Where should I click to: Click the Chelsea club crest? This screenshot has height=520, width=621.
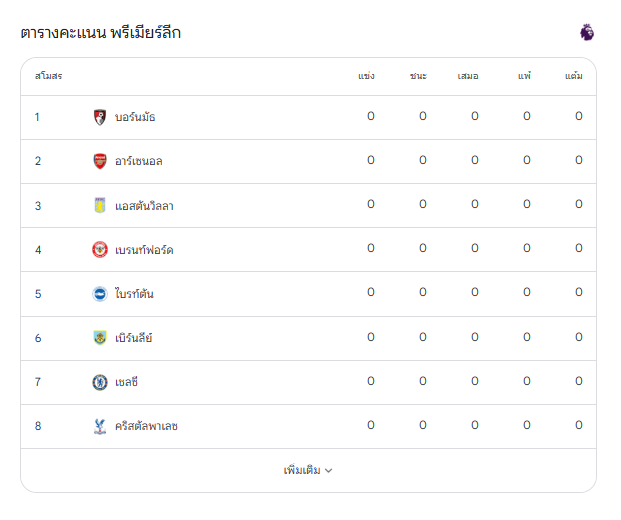click(x=100, y=382)
